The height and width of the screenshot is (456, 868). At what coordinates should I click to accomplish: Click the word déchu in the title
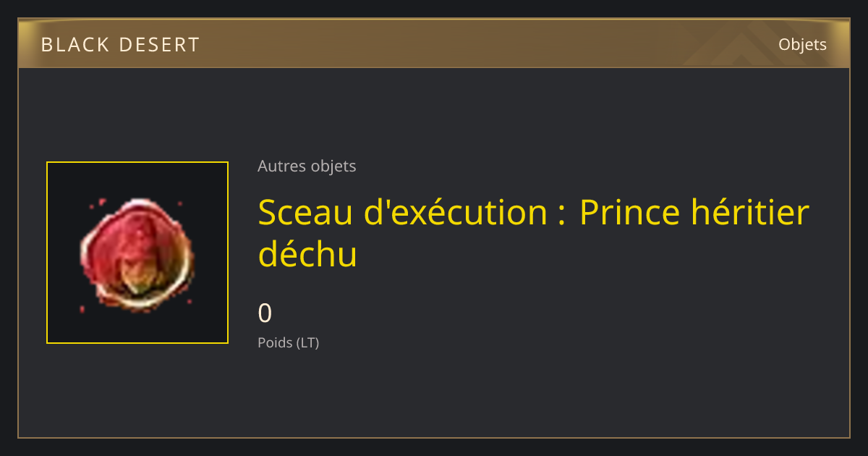pyautogui.click(x=307, y=254)
